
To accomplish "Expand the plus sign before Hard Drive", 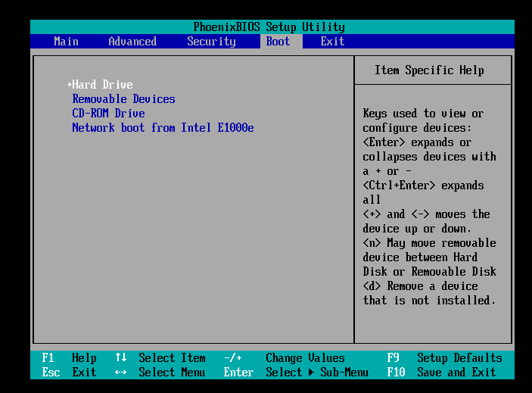I will pyautogui.click(x=70, y=85).
